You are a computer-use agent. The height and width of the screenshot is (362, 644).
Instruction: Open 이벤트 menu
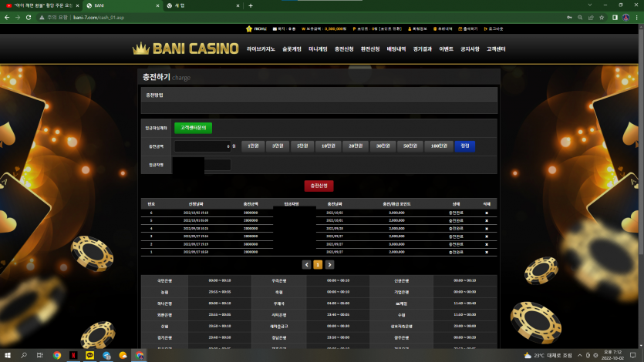click(x=447, y=49)
